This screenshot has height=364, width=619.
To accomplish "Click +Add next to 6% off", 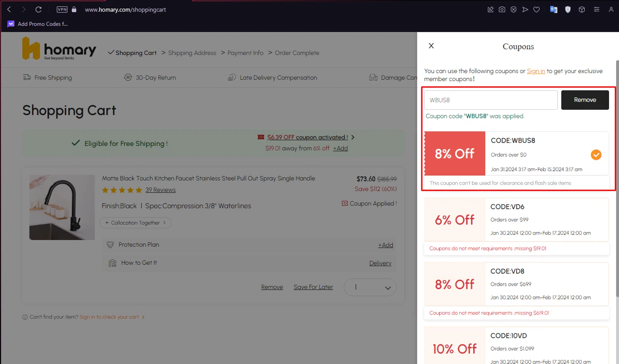I will 340,148.
